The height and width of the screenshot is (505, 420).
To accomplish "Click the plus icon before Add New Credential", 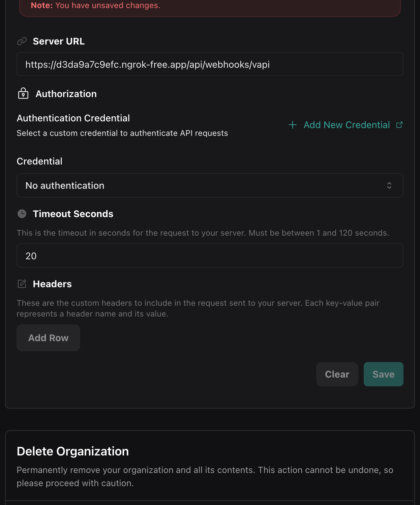I will tap(293, 125).
